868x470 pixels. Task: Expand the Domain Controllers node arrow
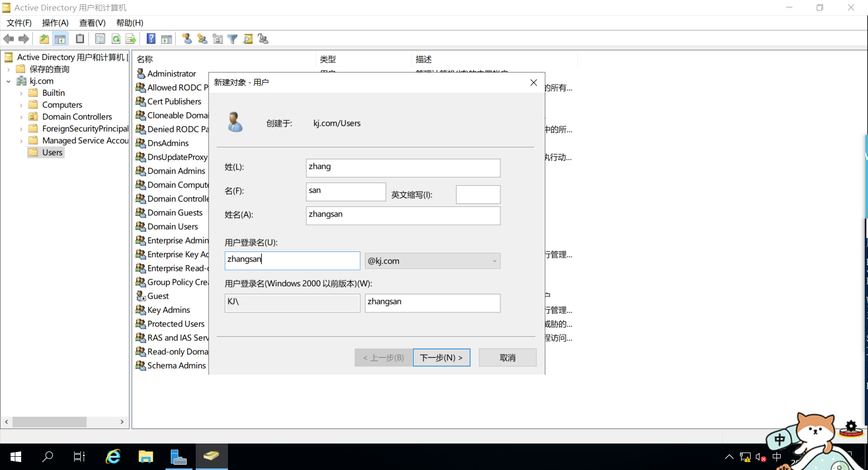21,117
